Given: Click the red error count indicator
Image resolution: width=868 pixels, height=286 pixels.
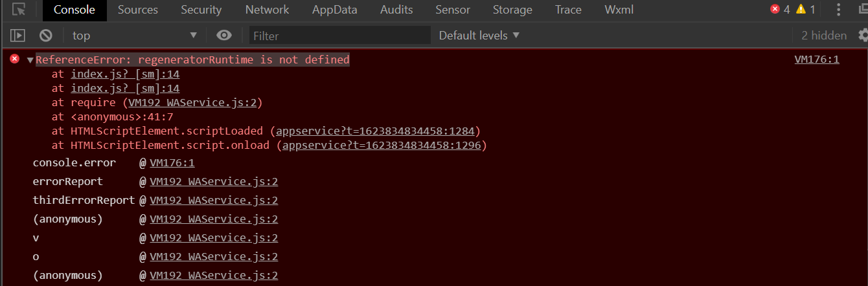Looking at the screenshot, I should click(780, 10).
